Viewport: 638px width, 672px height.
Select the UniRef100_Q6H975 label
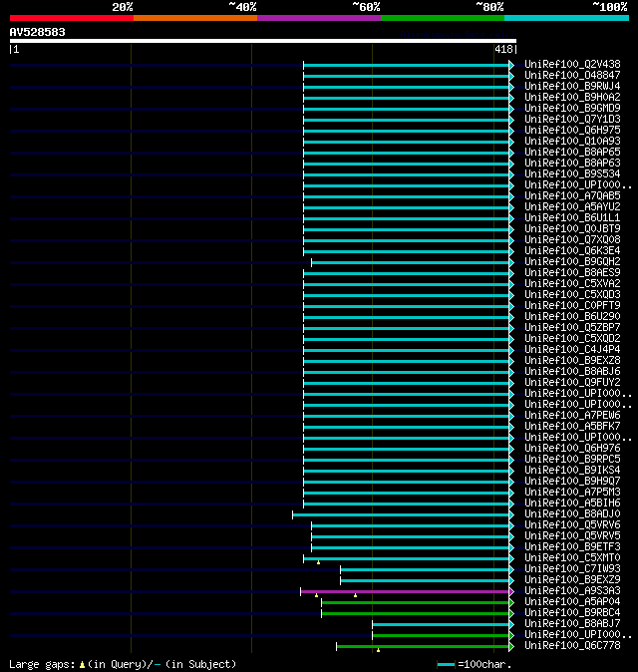point(572,131)
